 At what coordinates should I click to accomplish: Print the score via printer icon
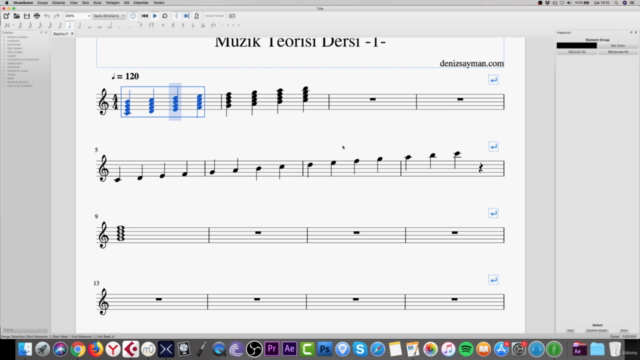pyautogui.click(x=37, y=16)
